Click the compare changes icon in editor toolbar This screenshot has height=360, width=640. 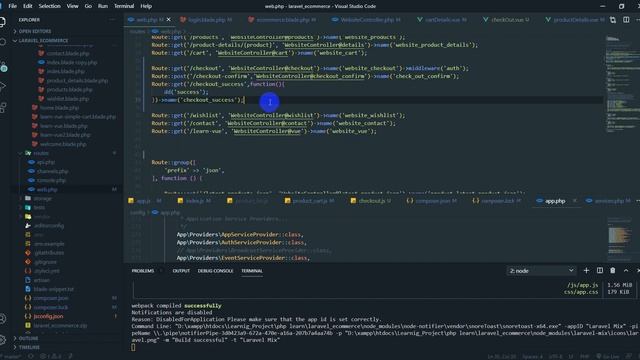pyautogui.click(x=613, y=20)
